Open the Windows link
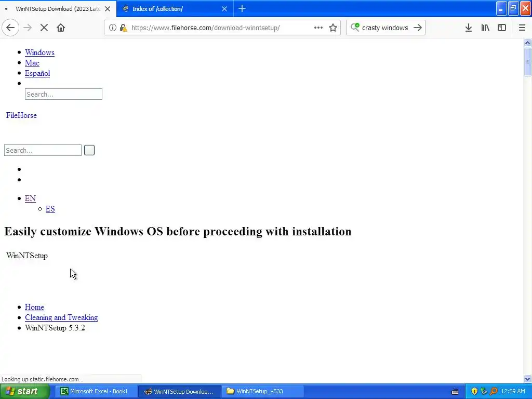Screen dimensions: 532x399 [39, 52]
